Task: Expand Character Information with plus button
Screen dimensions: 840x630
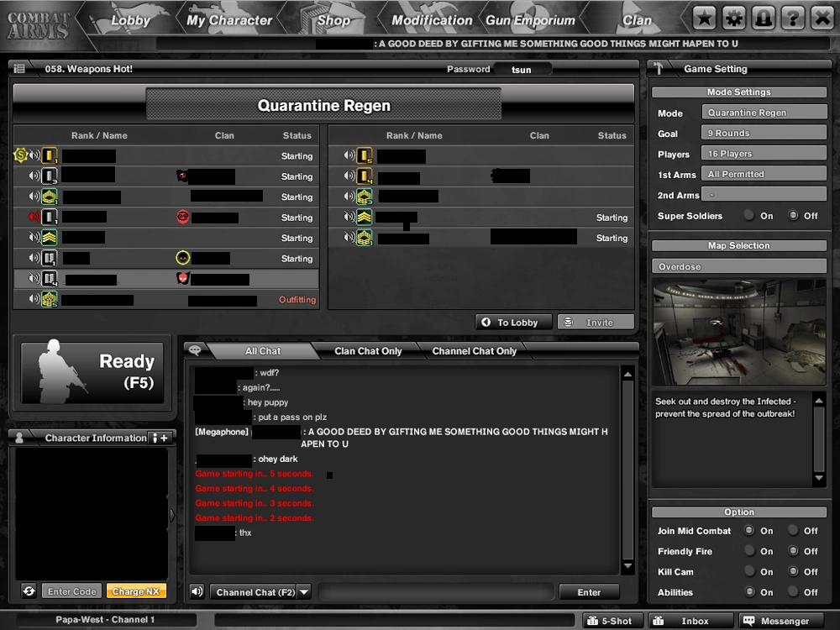Action: 160,438
